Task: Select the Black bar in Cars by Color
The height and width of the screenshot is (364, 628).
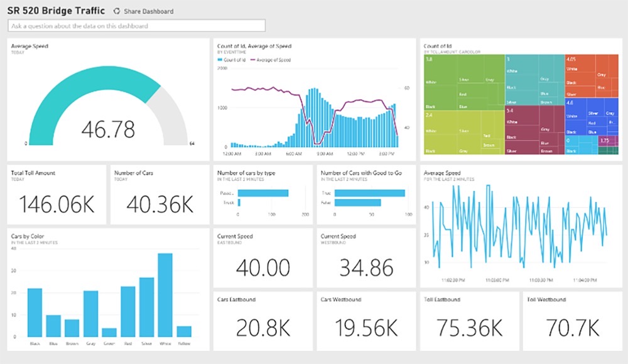Action: pos(35,313)
